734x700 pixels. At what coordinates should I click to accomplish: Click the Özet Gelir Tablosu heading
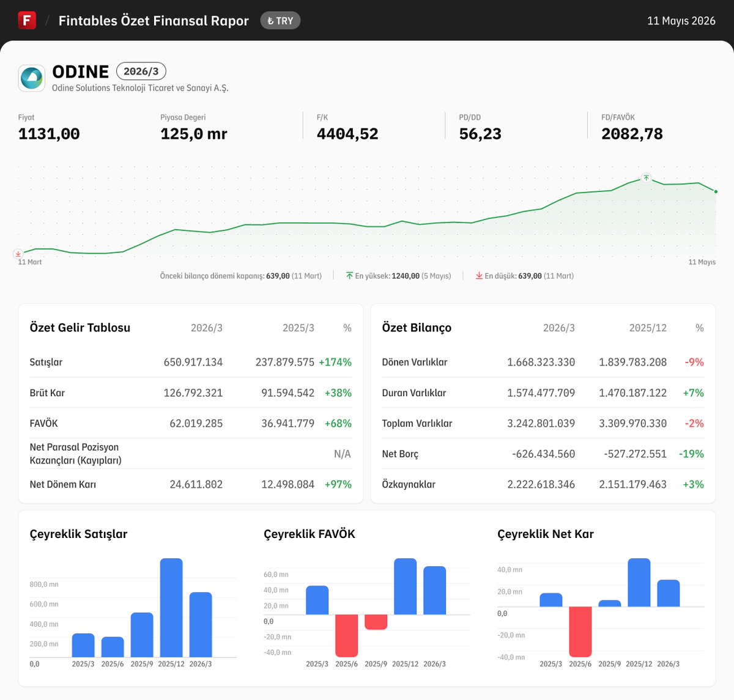pos(80,328)
